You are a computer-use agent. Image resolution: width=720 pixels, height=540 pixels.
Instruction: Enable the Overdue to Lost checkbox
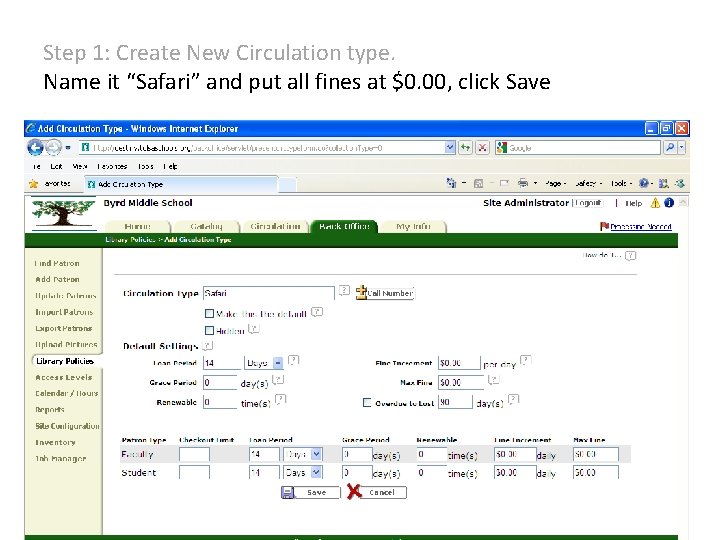pos(367,403)
